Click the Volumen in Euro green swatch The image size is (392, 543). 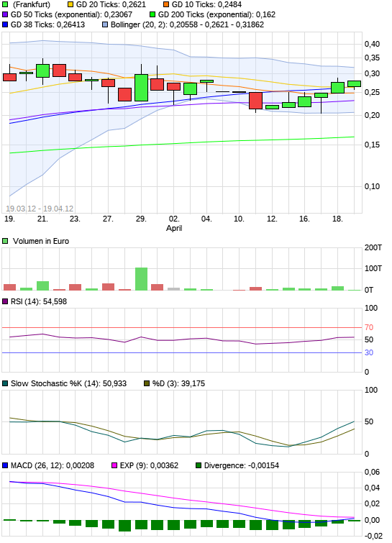(5, 241)
